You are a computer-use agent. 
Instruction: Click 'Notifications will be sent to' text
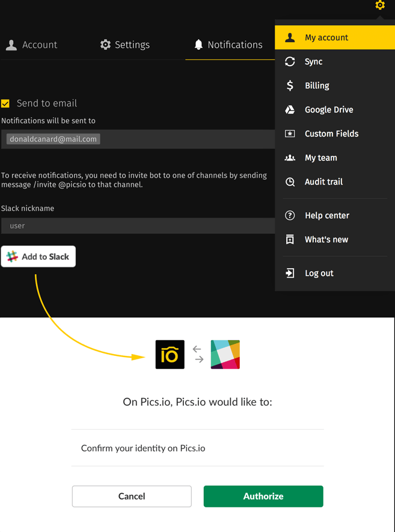pyautogui.click(x=48, y=121)
